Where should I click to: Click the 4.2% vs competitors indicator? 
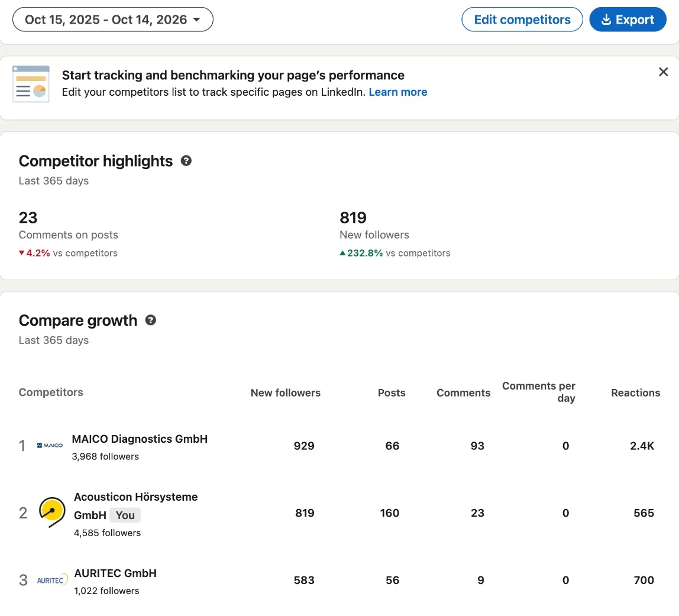pyautogui.click(x=68, y=253)
